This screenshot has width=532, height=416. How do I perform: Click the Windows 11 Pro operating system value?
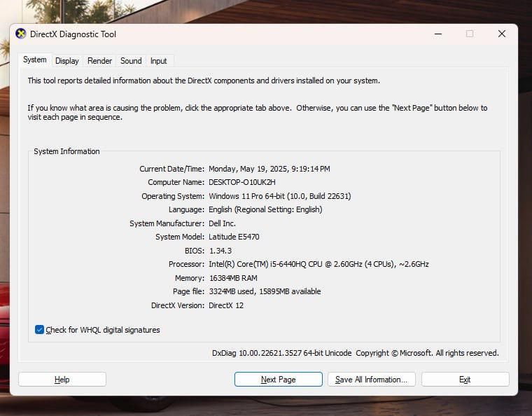280,196
